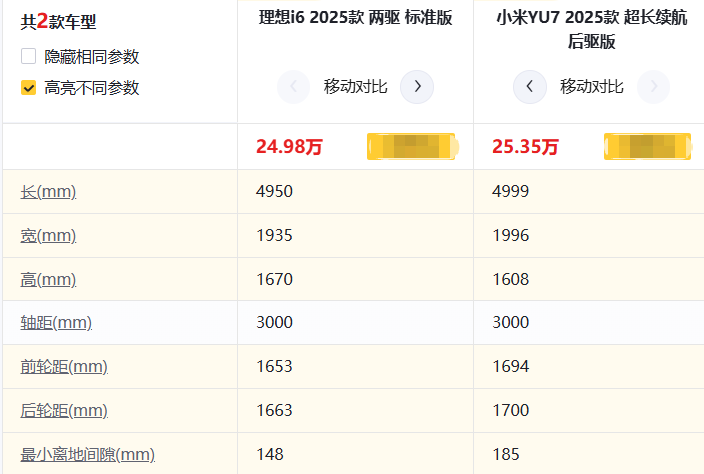Enable the 隐藏相同参数 checkbox
Screen dimensions: 704x474
pyautogui.click(x=29, y=57)
